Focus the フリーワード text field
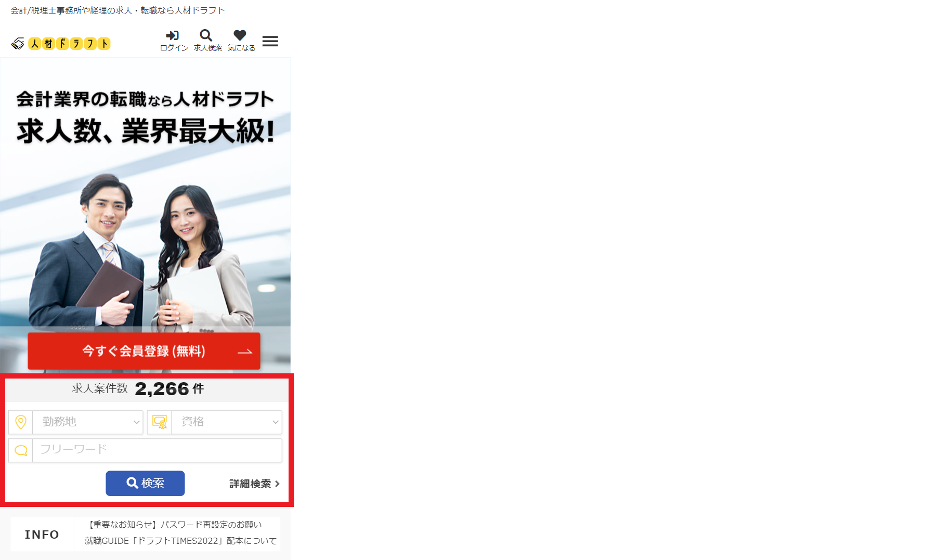The height and width of the screenshot is (560, 951). (157, 450)
